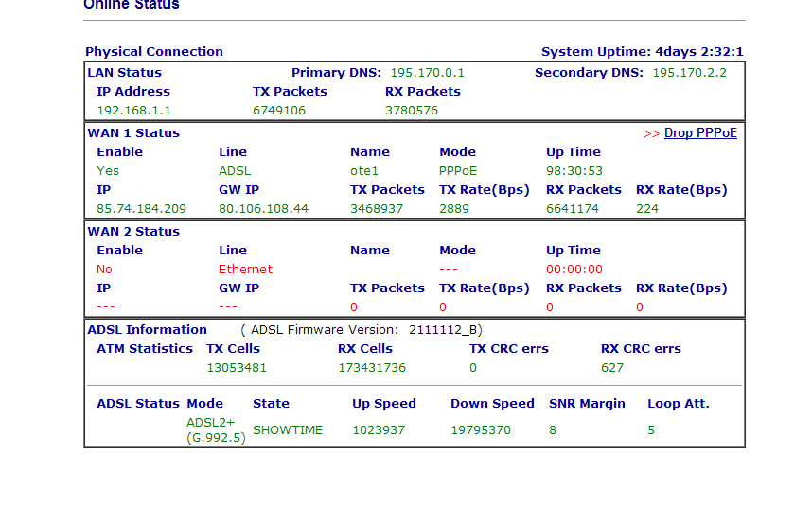Click WAN 1 TX Packets 3468937
812x524 pixels.
click(377, 209)
